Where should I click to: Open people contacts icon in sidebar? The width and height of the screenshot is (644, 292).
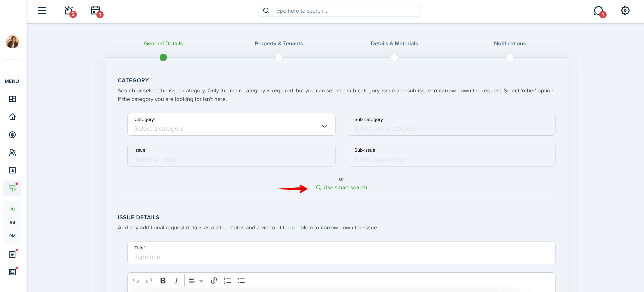click(12, 153)
